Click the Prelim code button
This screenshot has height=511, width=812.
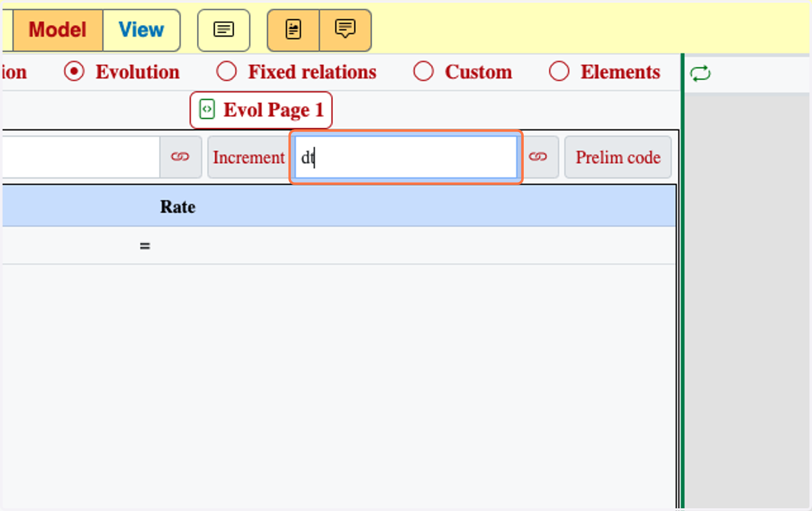pyautogui.click(x=618, y=157)
